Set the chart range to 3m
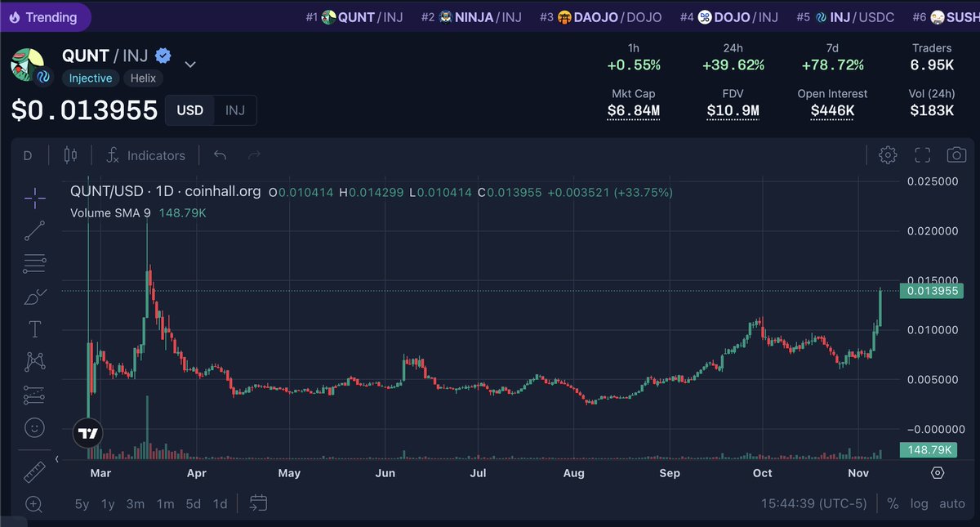Screen dimensions: 980x527 [136, 504]
